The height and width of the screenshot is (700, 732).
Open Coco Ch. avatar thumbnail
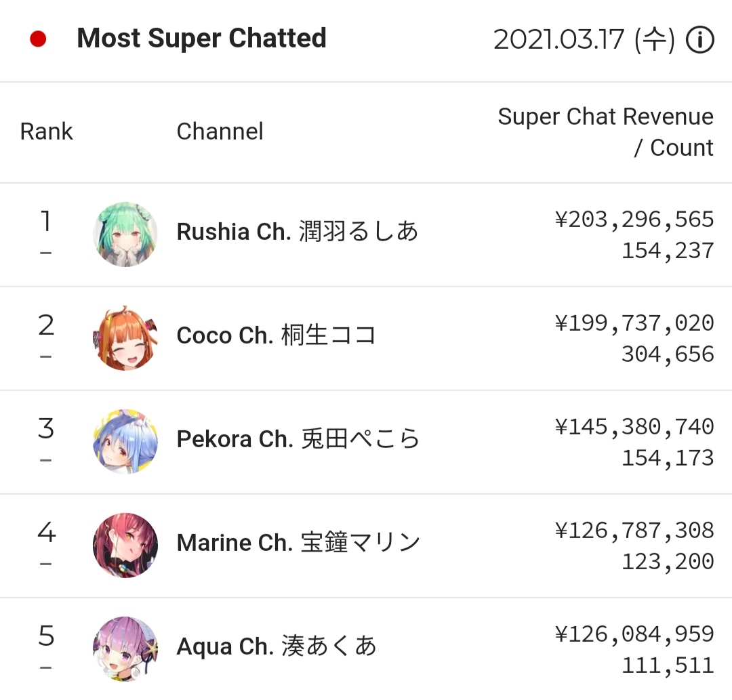tap(125, 338)
